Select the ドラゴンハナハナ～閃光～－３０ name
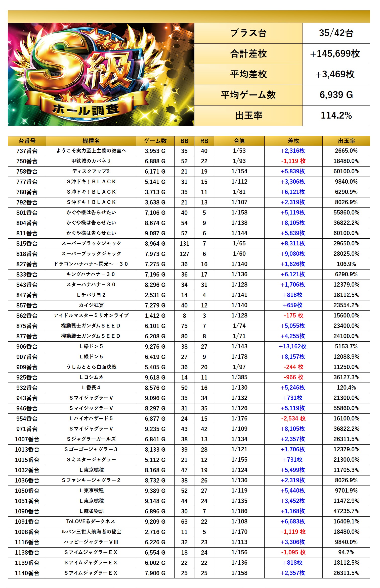Screen dimensions: 380x588 coord(91,264)
